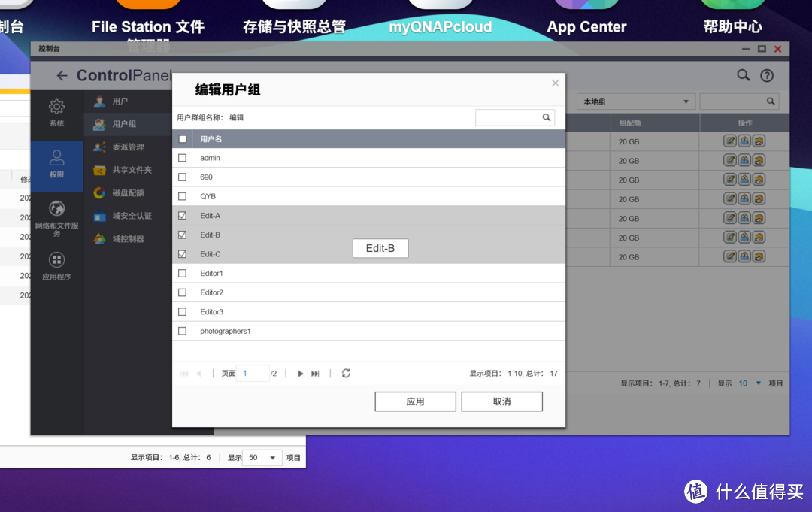Click the refresh icon in the dialog pager

[345, 373]
